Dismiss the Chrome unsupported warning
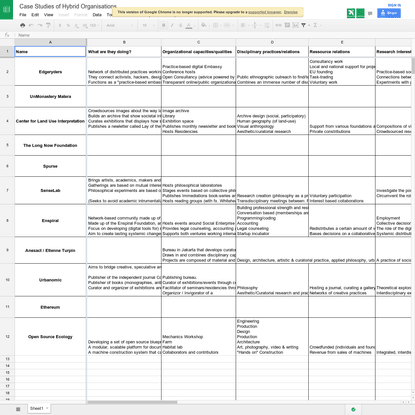 (291, 12)
